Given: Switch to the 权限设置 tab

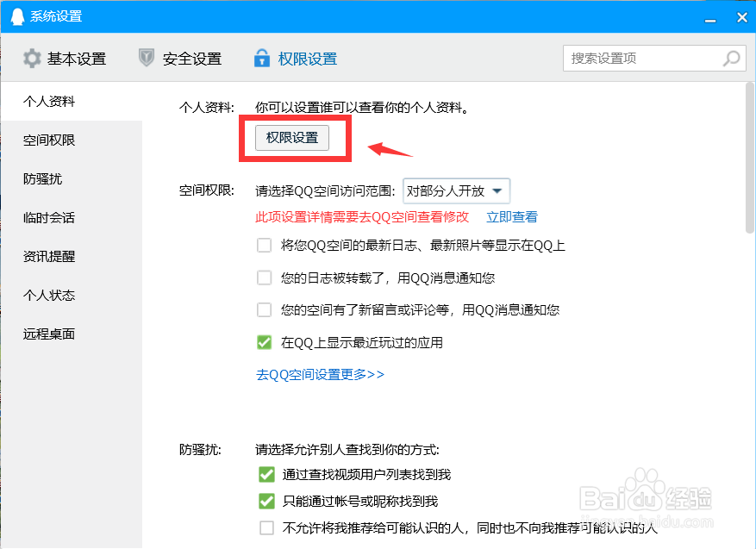Looking at the screenshot, I should (296, 59).
